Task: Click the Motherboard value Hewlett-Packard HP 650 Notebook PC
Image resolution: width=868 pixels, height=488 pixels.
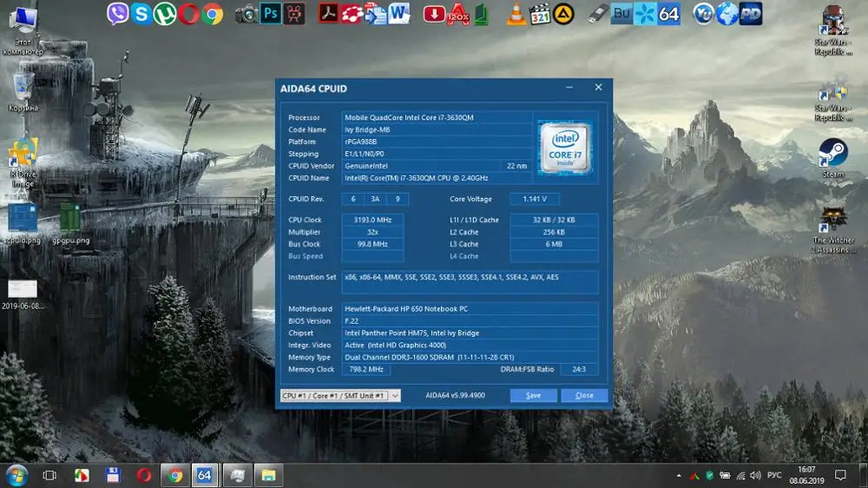Action: [405, 309]
